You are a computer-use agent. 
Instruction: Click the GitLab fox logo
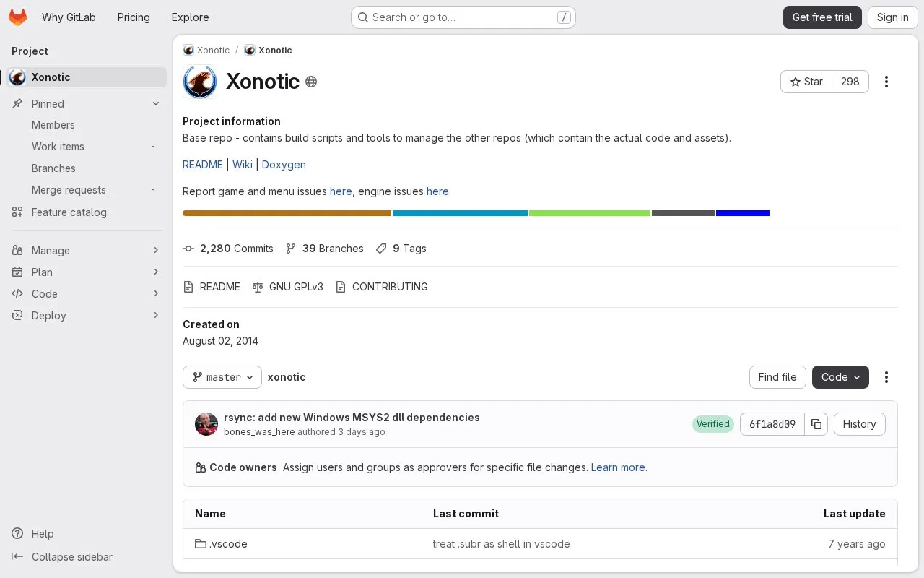[x=18, y=17]
